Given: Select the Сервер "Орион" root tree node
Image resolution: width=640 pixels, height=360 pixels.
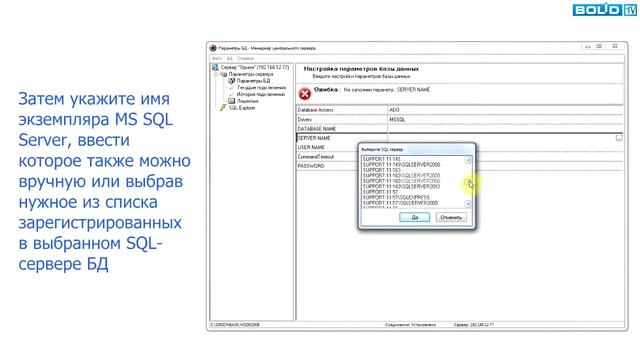Looking at the screenshot, I should (255, 67).
